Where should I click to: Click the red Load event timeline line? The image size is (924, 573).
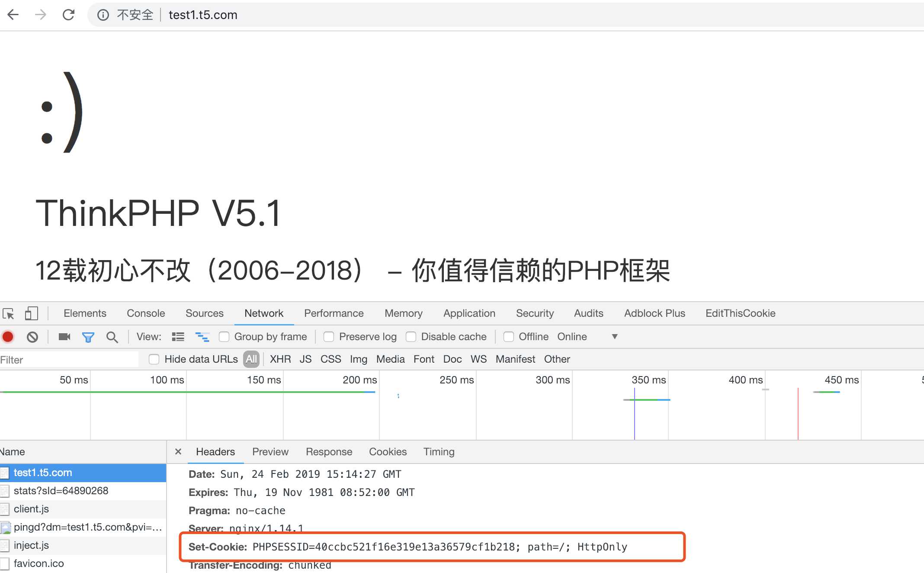click(798, 413)
